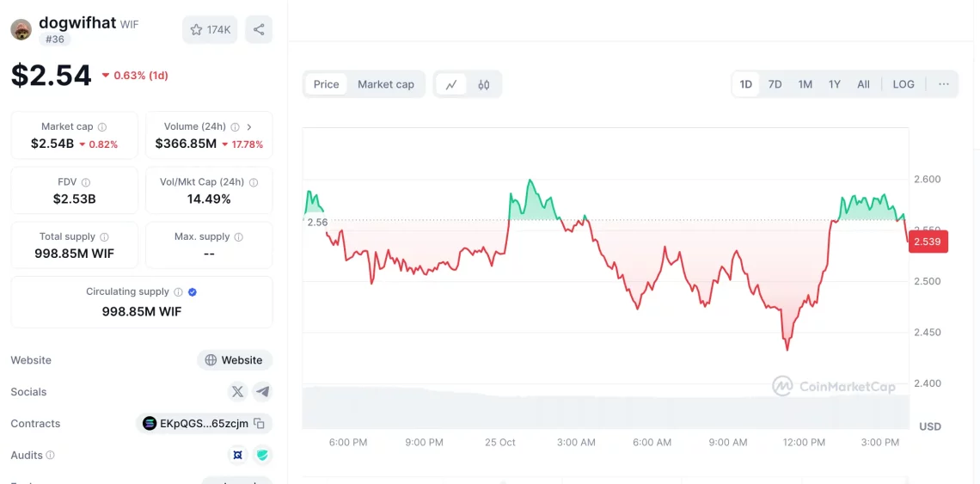Image resolution: width=980 pixels, height=484 pixels.
Task: Click the info icon beside Circulating supply
Action: (178, 292)
